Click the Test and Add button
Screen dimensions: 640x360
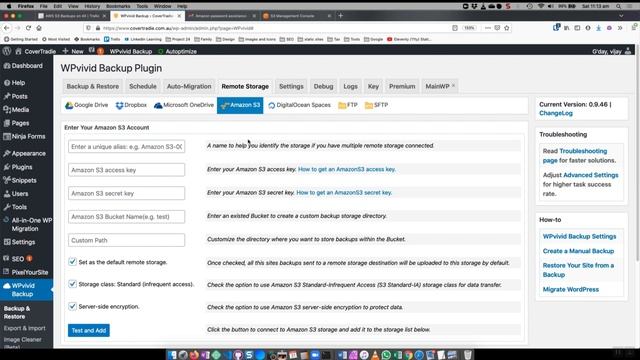coord(89,330)
